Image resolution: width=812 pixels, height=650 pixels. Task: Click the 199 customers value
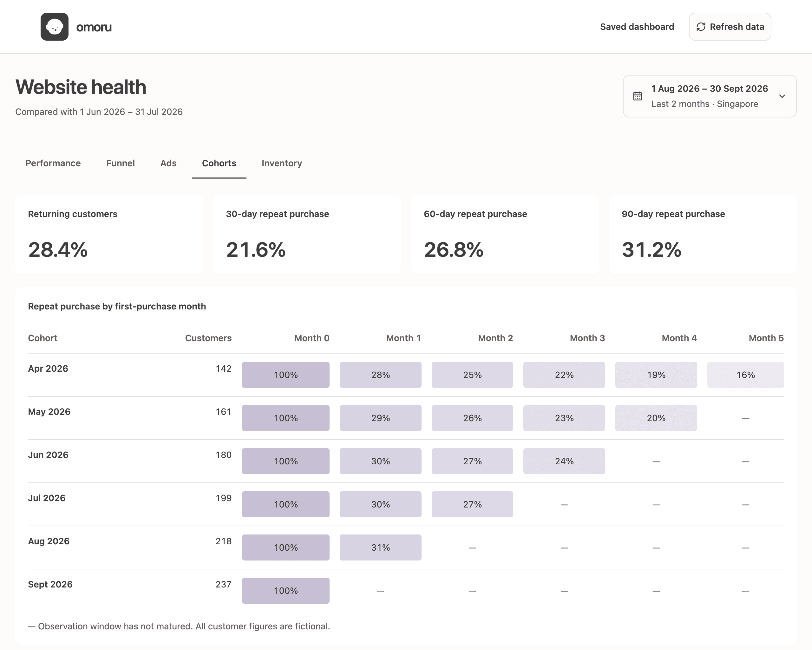[223, 498]
